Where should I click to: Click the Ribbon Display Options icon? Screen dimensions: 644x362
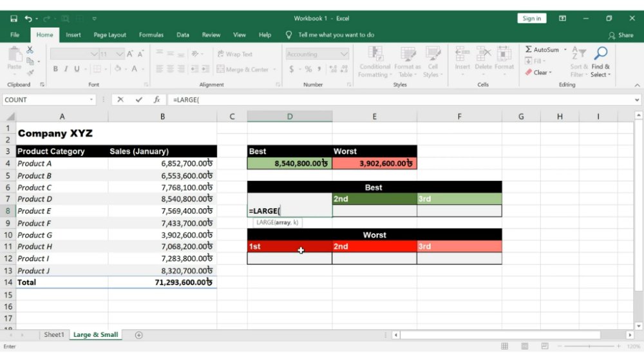click(562, 19)
